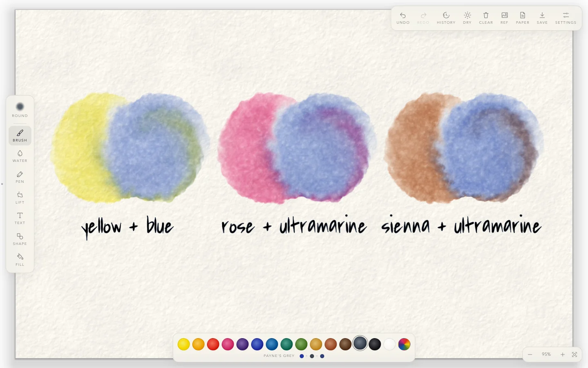Viewport: 588px width, 368px height.
Task: Undo the last stroke
Action: [x=403, y=18]
